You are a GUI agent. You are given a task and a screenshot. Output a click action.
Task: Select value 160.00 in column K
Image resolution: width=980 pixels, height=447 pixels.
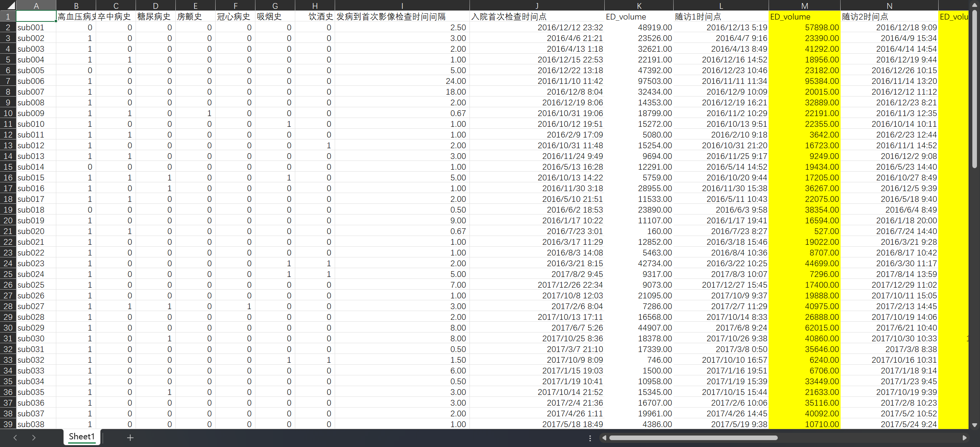[x=639, y=231]
